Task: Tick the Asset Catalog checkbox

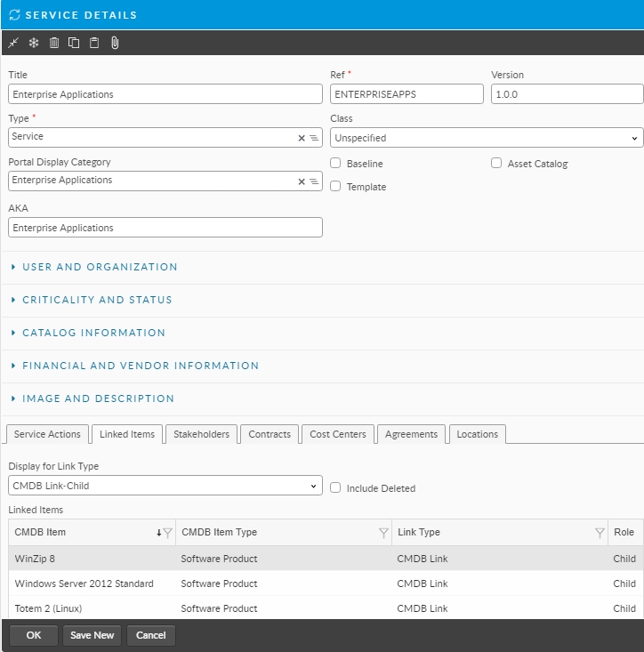Action: pyautogui.click(x=496, y=164)
